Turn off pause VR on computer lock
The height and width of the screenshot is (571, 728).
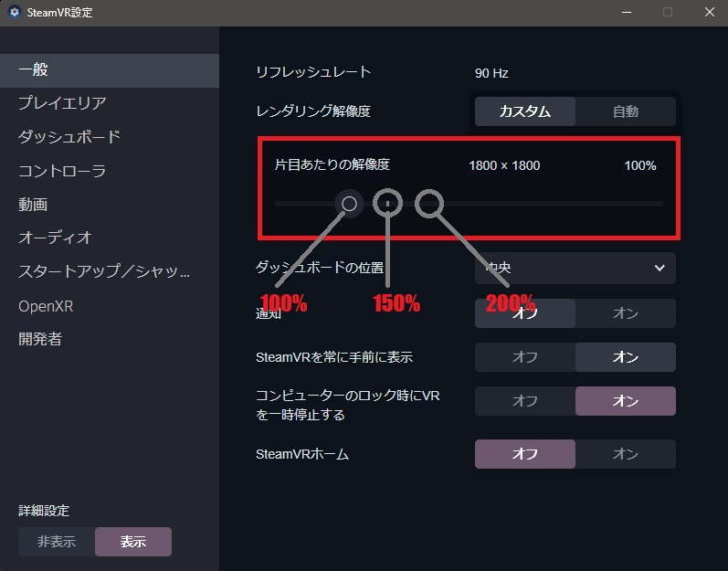[525, 401]
